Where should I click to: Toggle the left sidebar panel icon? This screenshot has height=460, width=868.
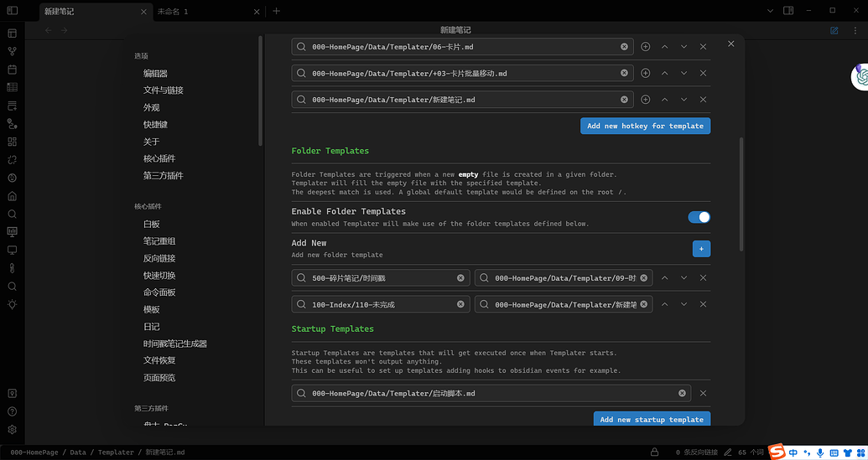13,11
